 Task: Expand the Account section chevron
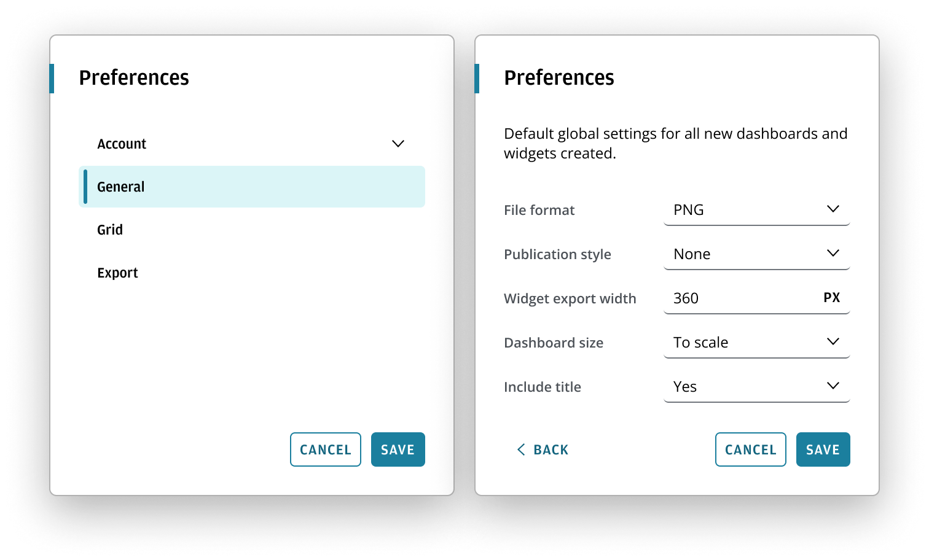click(x=398, y=144)
